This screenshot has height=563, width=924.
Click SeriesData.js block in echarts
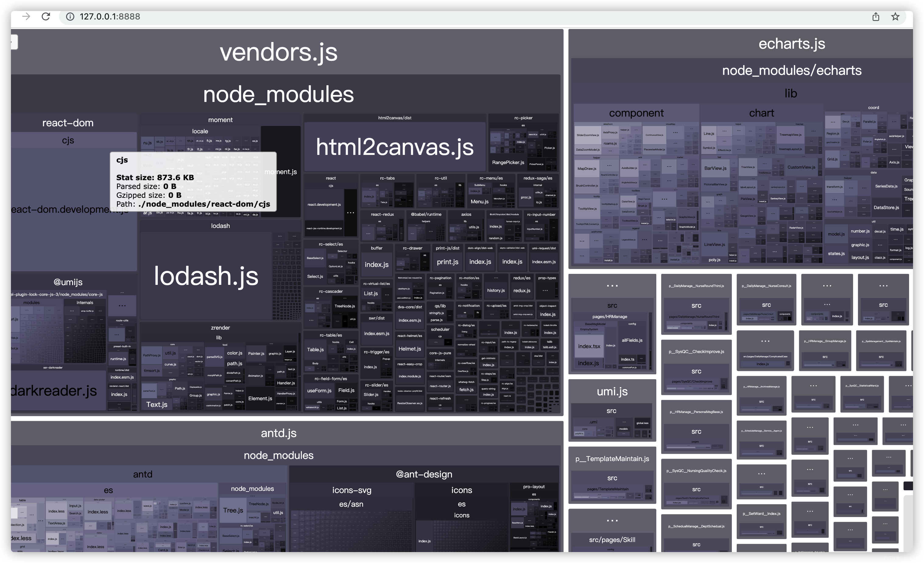(886, 186)
